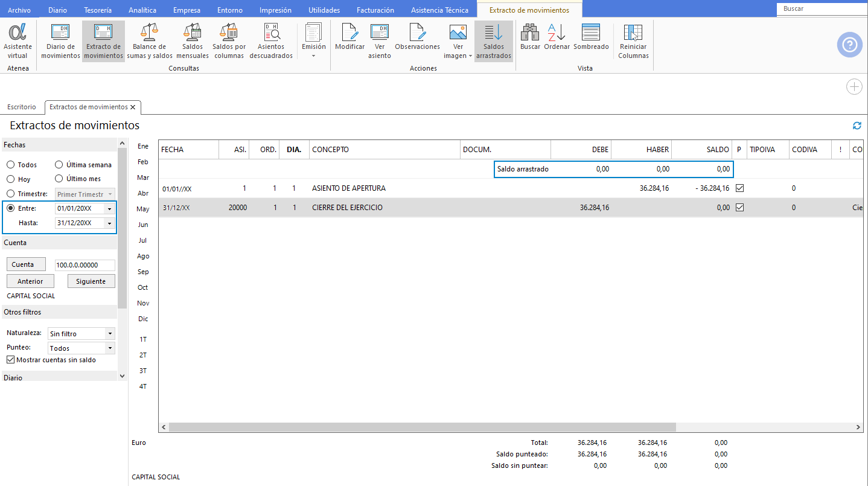
Task: Select the Hoy radio button
Action: click(10, 179)
